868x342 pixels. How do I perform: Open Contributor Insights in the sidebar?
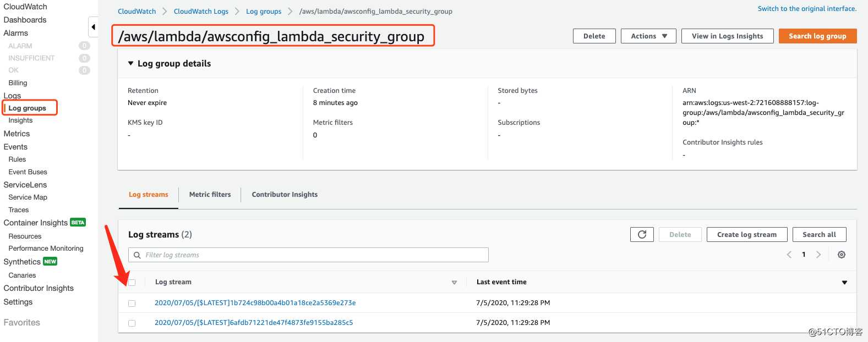tap(39, 288)
